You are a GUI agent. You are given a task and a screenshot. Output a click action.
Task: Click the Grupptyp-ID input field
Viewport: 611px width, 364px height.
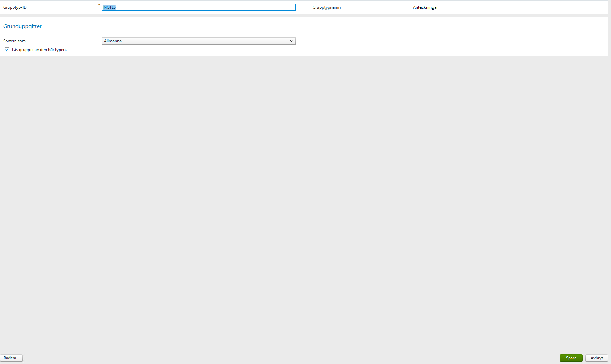[x=198, y=7]
